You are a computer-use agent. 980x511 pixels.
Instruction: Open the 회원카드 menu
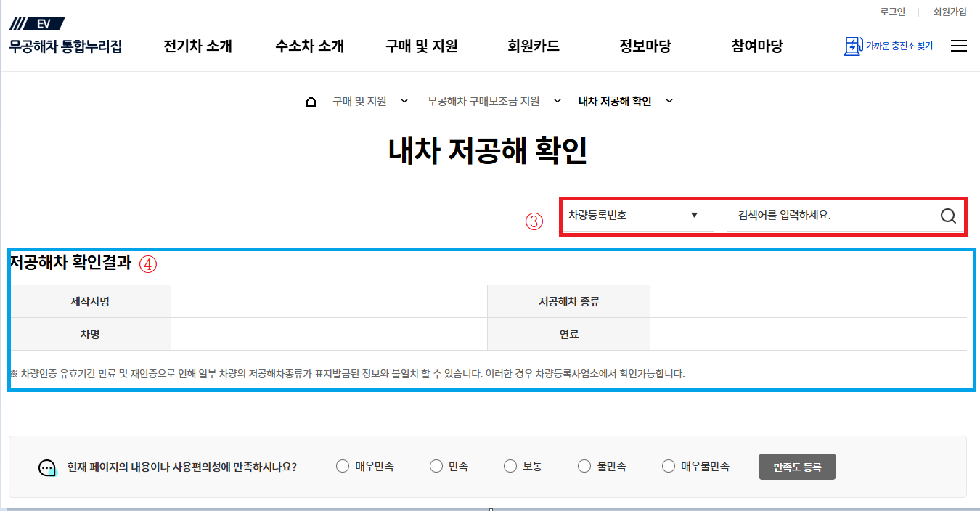coord(533,45)
